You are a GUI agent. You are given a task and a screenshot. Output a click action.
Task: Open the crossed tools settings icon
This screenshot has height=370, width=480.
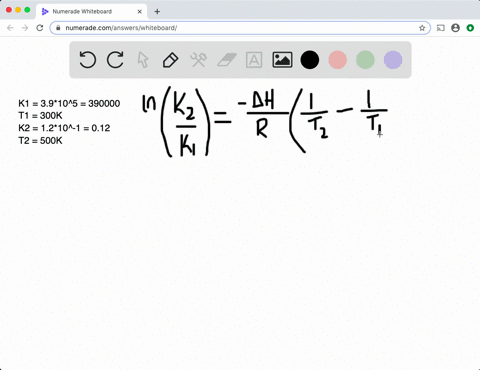tap(198, 60)
